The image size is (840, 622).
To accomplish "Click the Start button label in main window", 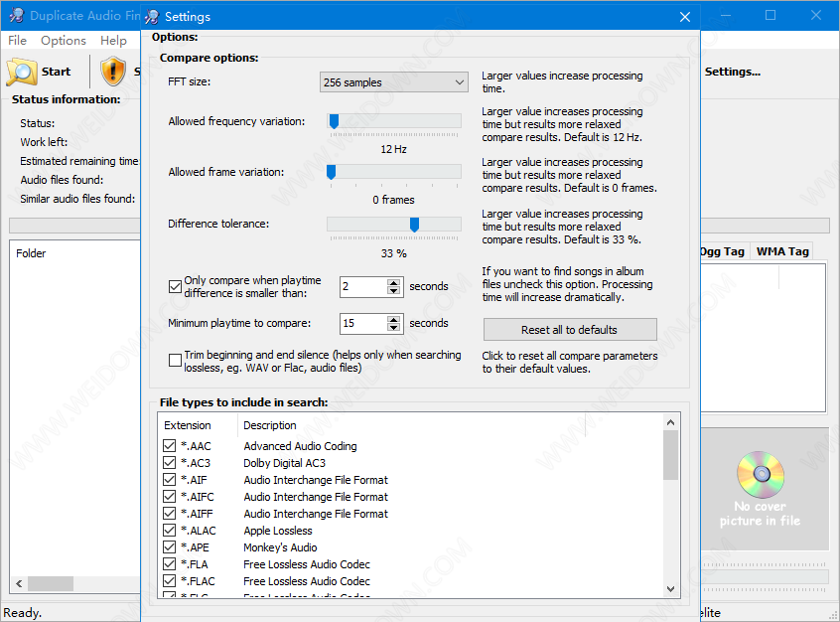I will [57, 72].
